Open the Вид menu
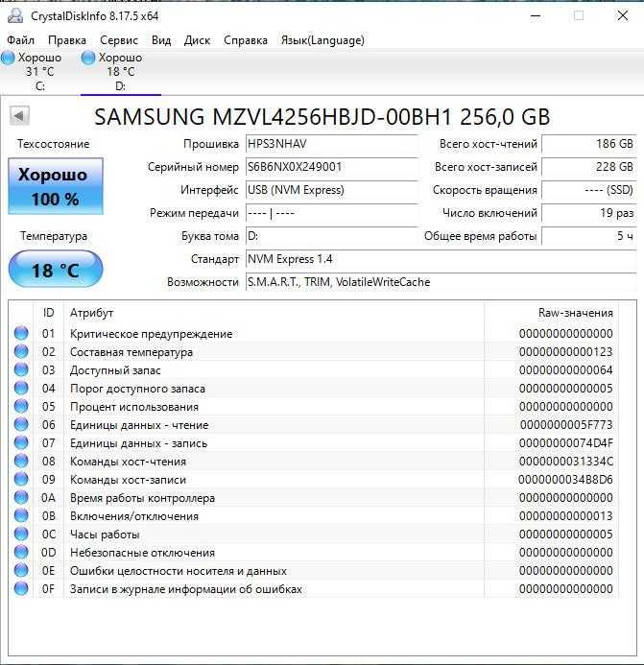 [x=161, y=40]
